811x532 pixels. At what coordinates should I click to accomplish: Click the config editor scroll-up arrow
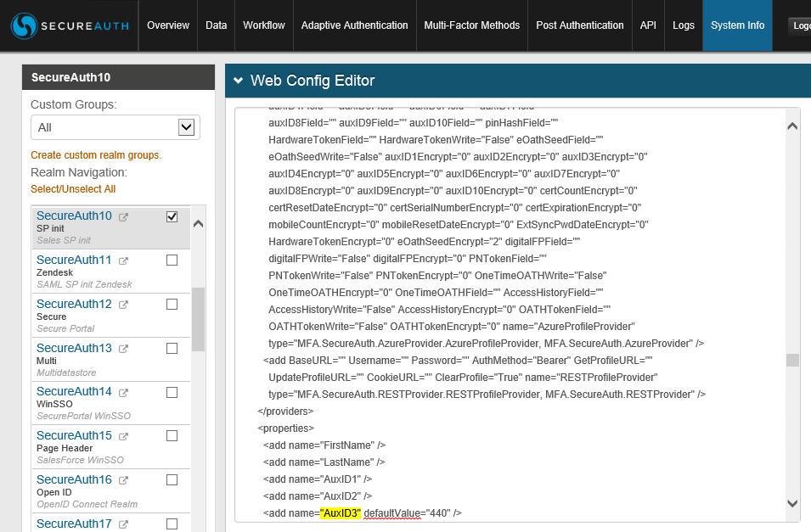point(792,126)
